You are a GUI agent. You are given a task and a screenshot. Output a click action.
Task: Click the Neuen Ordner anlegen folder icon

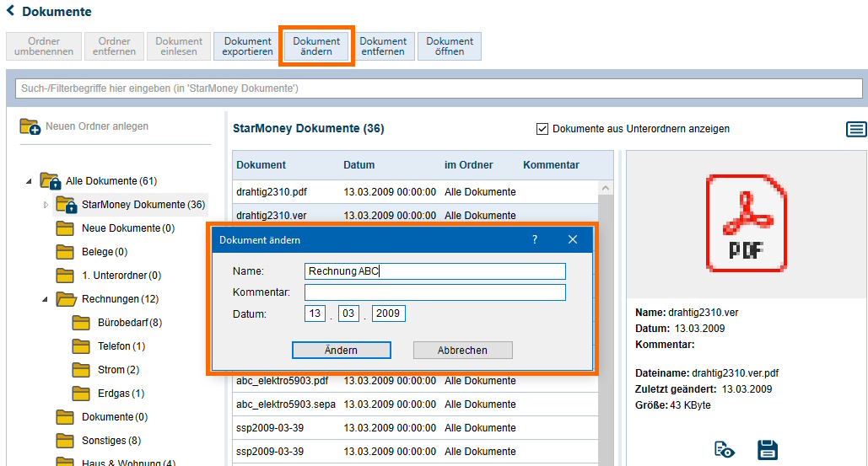[x=30, y=126]
